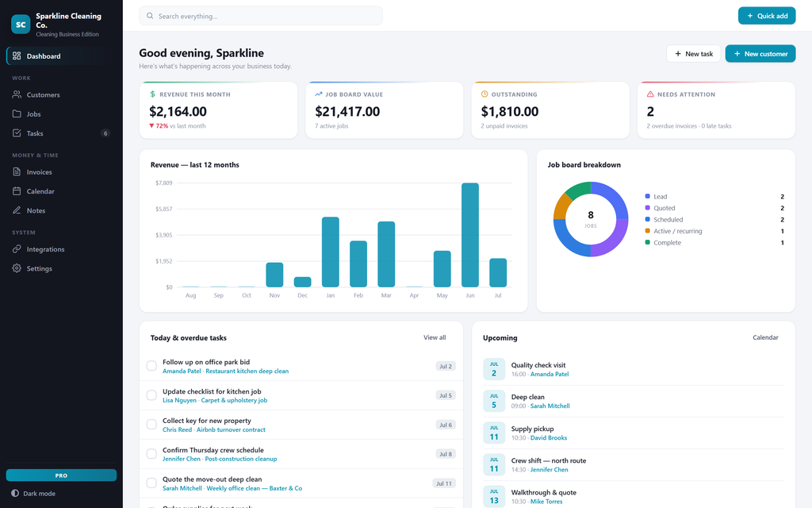The width and height of the screenshot is (812, 508).
Task: Open David Brooks customer link
Action: tap(549, 438)
